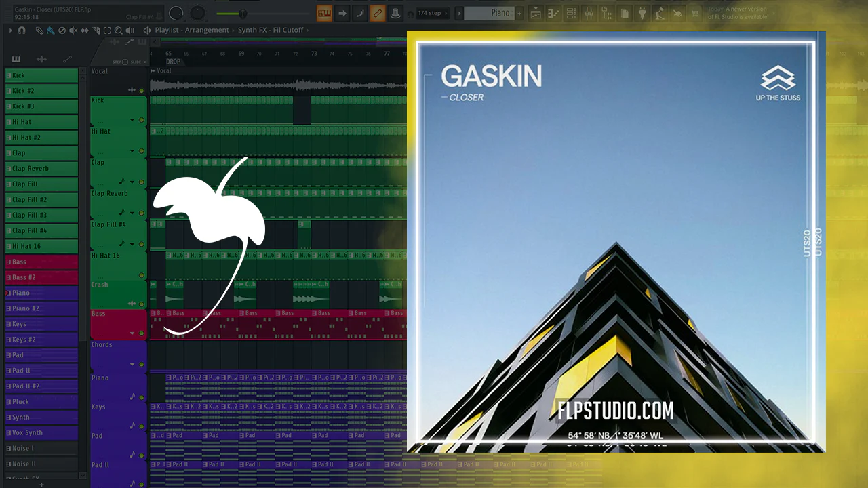Click the DROP timeline marker

pyautogui.click(x=174, y=62)
